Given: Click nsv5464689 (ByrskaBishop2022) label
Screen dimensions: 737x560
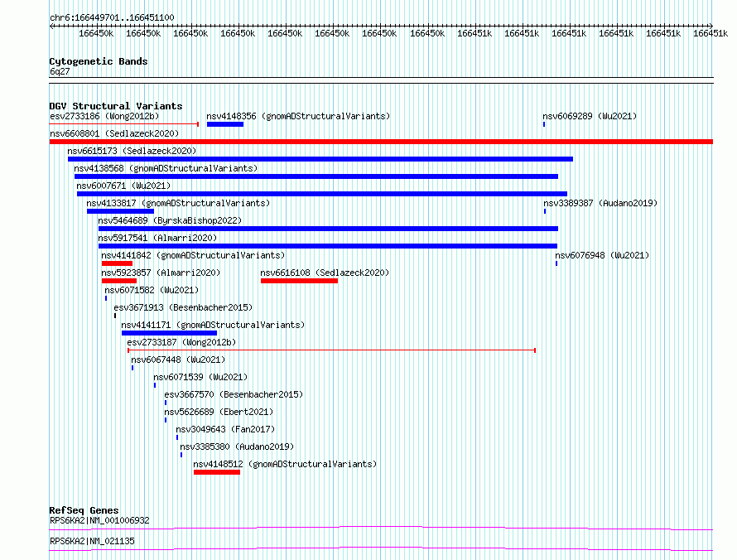Looking at the screenshot, I should (x=170, y=220).
